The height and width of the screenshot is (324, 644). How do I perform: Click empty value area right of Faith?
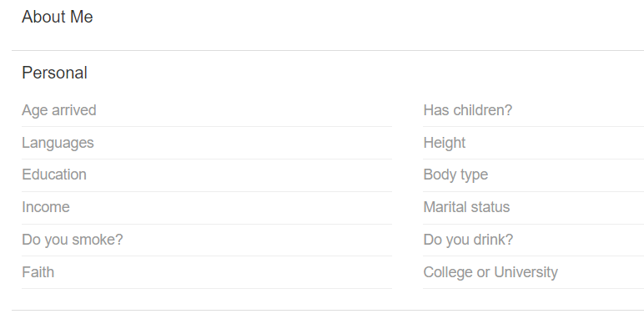(x=223, y=272)
